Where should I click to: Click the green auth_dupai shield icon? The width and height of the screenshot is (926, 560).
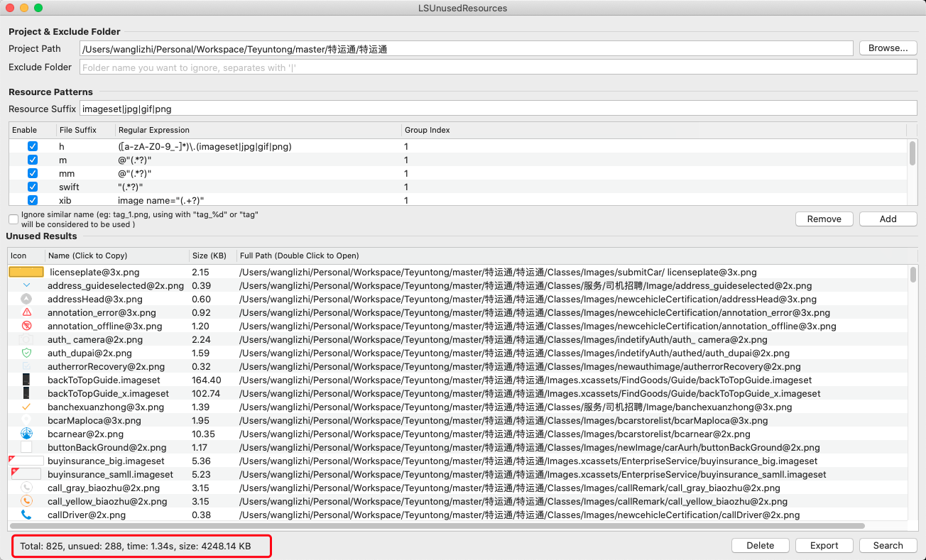click(x=26, y=353)
